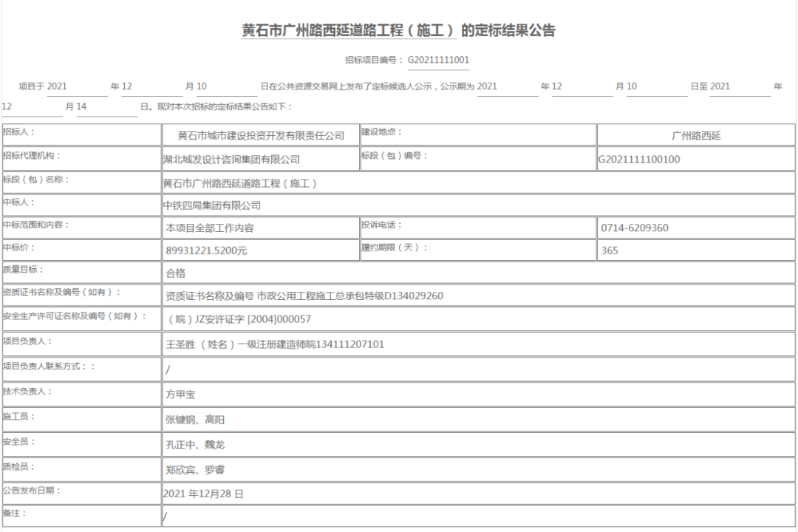Select quality target 合格
The width and height of the screenshot is (798, 532).
click(176, 273)
